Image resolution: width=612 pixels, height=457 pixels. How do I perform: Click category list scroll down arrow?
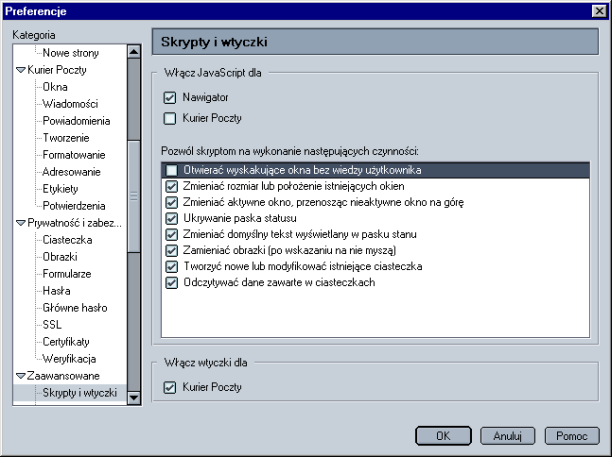[134, 398]
